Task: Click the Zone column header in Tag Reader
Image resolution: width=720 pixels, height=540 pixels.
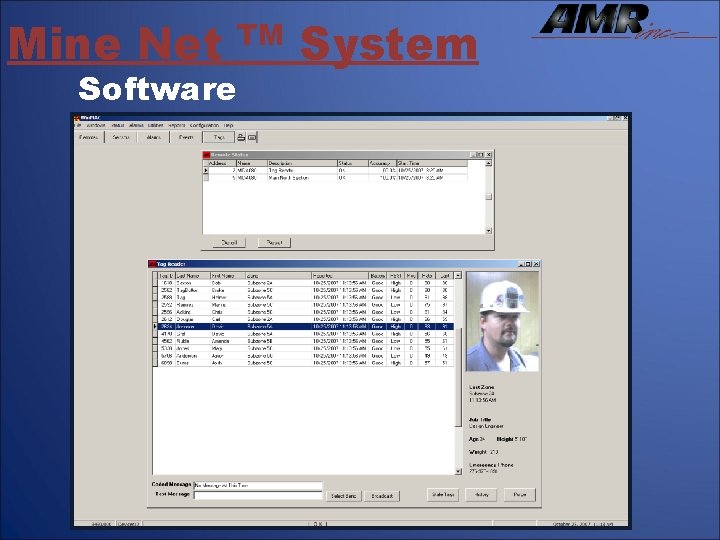Action: (279, 276)
